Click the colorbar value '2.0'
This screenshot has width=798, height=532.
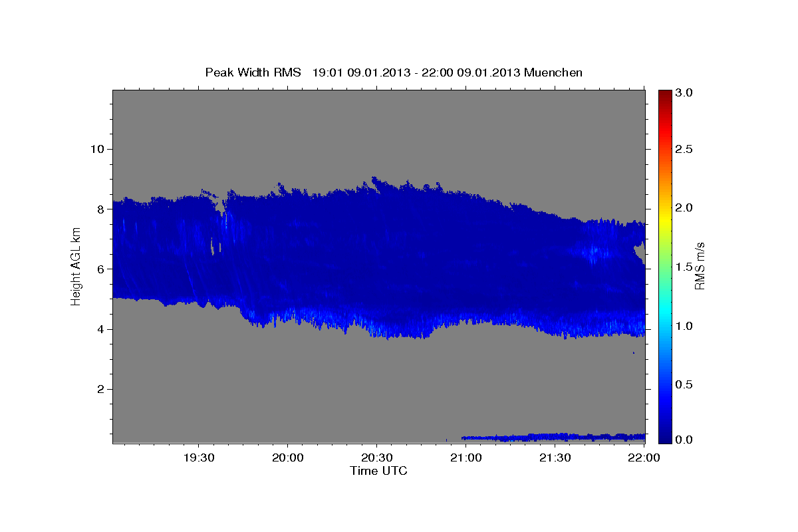(x=685, y=207)
